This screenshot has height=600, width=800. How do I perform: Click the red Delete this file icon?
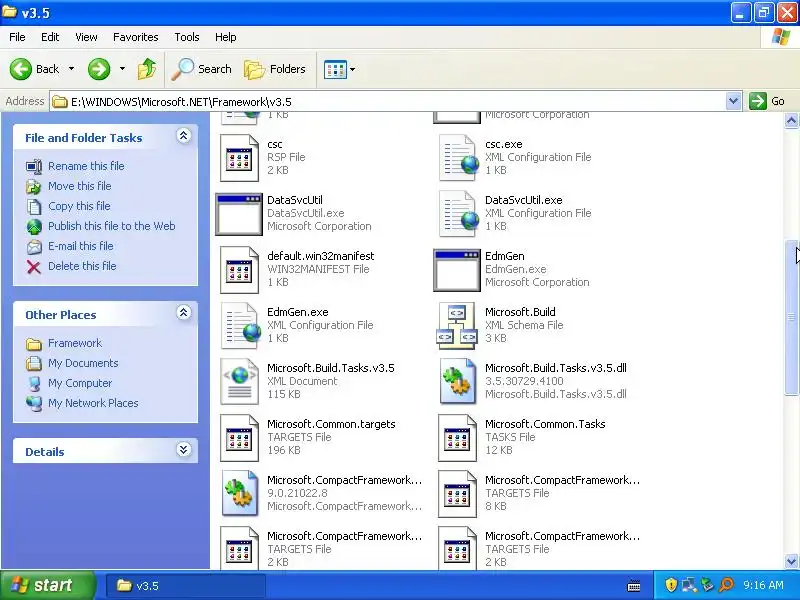(x=34, y=267)
